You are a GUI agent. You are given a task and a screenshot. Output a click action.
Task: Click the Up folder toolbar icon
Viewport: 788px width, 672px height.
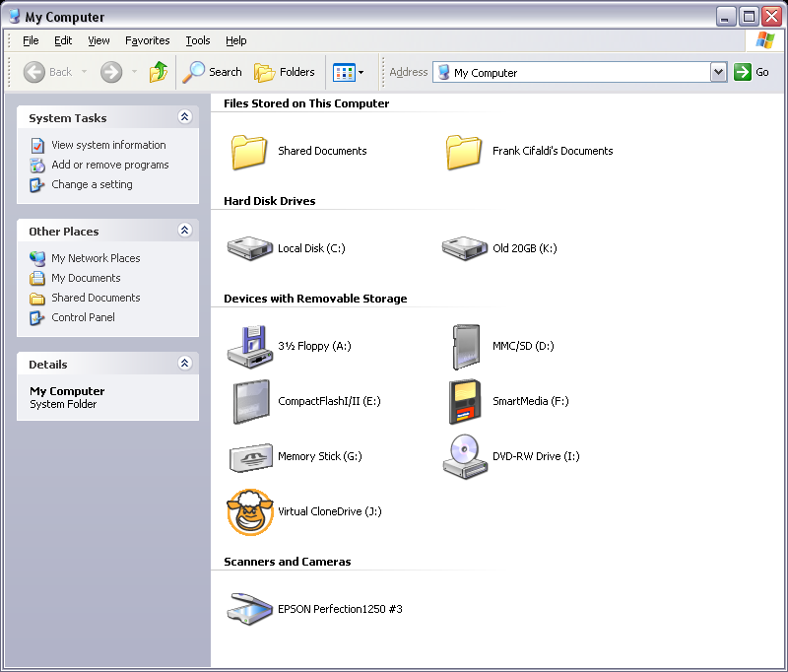(x=159, y=72)
